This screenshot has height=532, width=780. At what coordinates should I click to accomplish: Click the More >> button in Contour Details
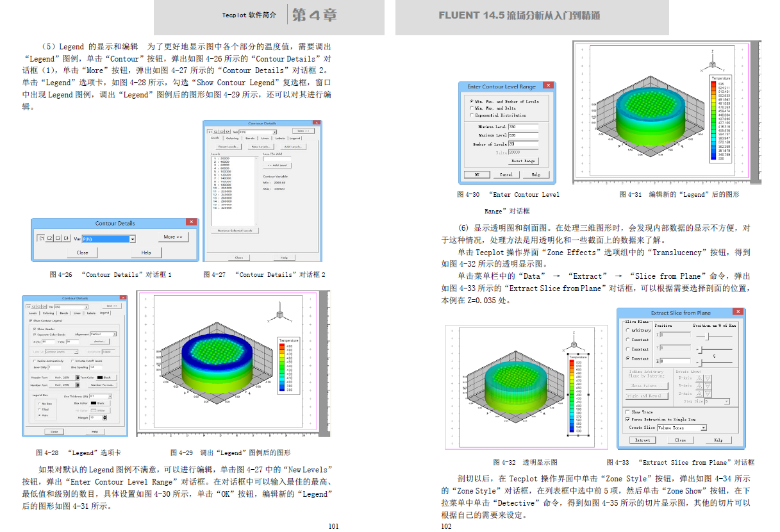coord(172,237)
